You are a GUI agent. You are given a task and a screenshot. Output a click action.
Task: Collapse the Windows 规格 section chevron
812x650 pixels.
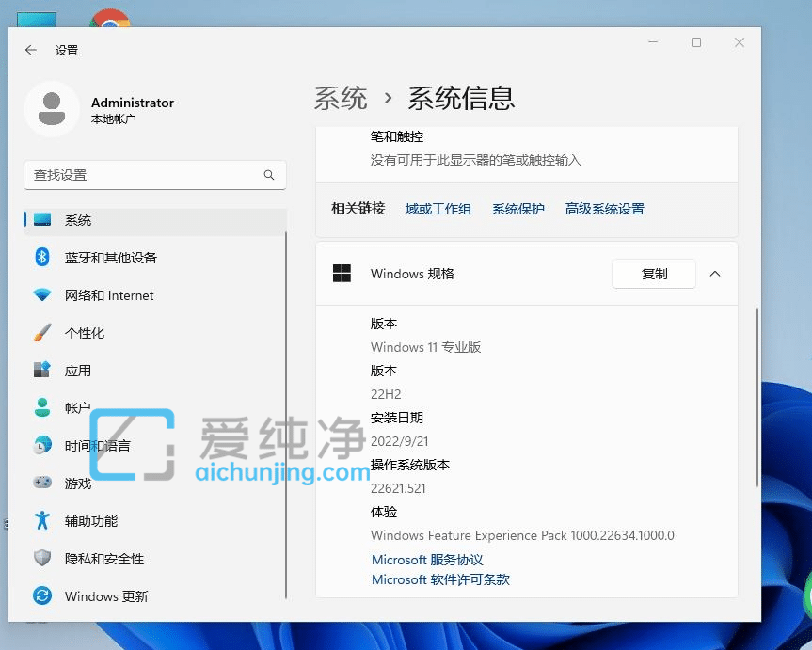[714, 274]
